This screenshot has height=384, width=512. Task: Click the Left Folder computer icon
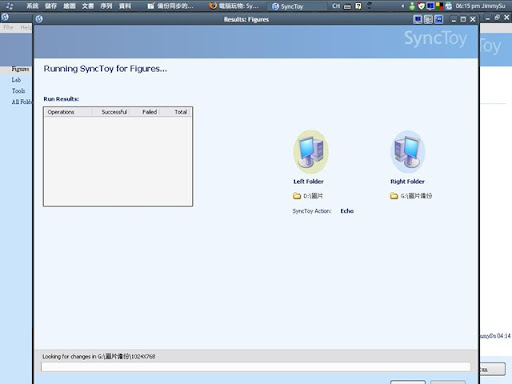[311, 152]
